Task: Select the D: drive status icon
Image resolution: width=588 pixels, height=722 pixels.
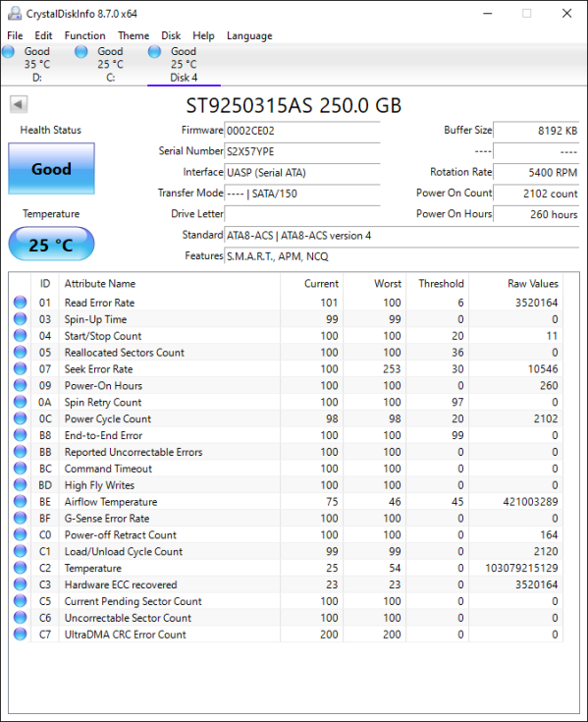Action: click(x=8, y=51)
